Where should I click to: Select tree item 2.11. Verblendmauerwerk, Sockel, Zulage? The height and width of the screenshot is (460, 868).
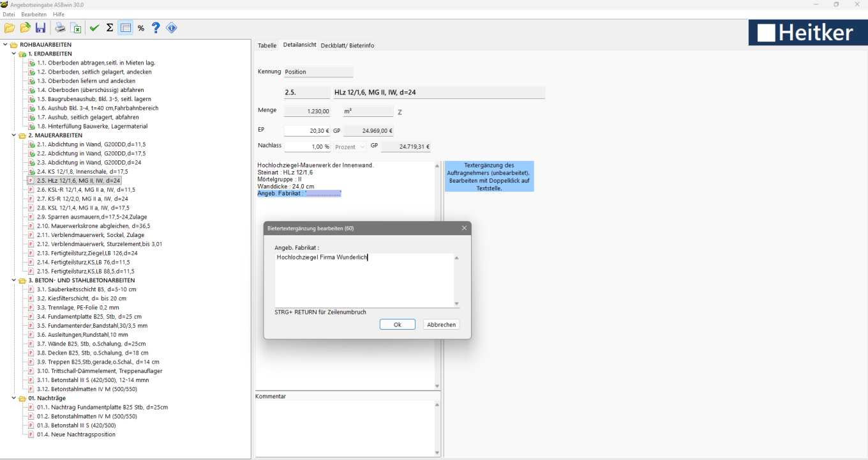click(91, 234)
